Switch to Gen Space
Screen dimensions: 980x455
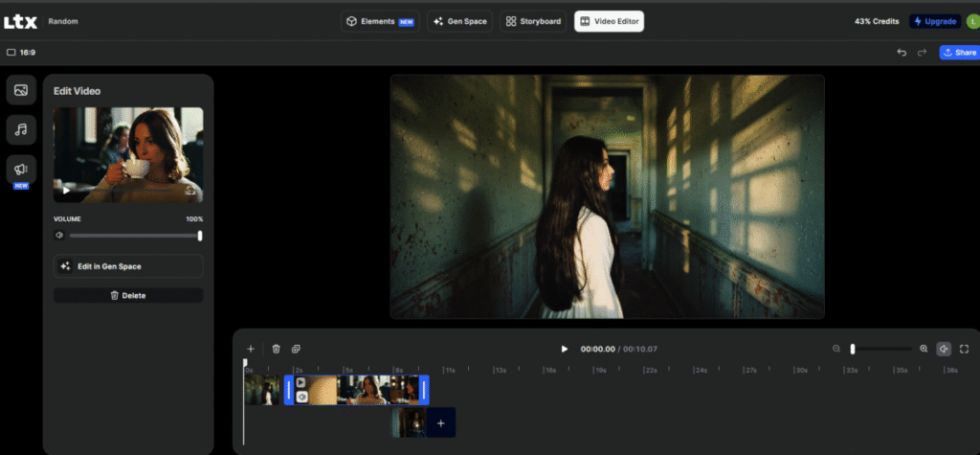pyautogui.click(x=460, y=21)
